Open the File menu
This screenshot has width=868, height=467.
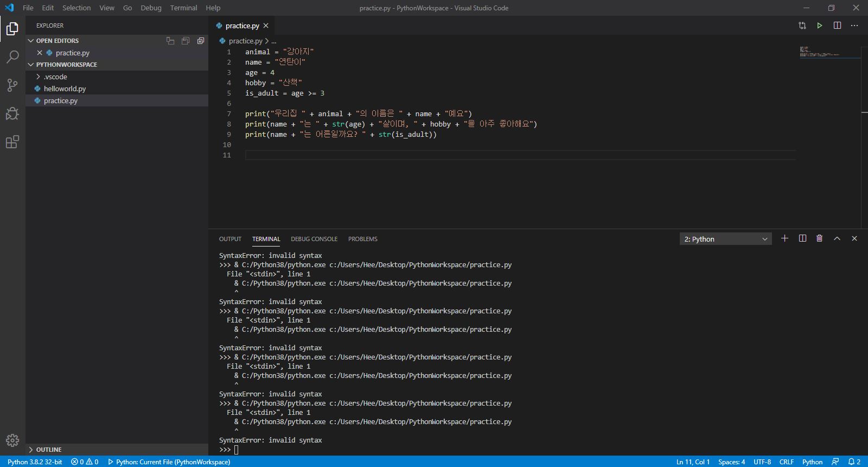tap(28, 8)
